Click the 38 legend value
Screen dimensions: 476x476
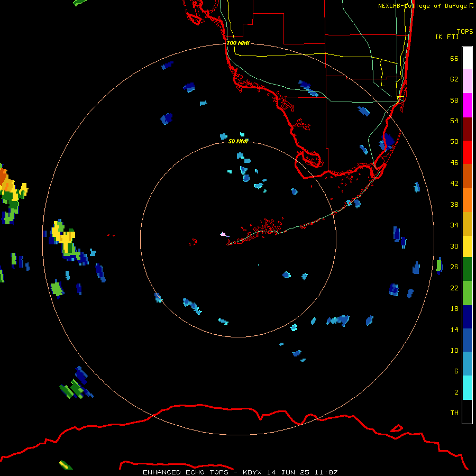pos(454,204)
